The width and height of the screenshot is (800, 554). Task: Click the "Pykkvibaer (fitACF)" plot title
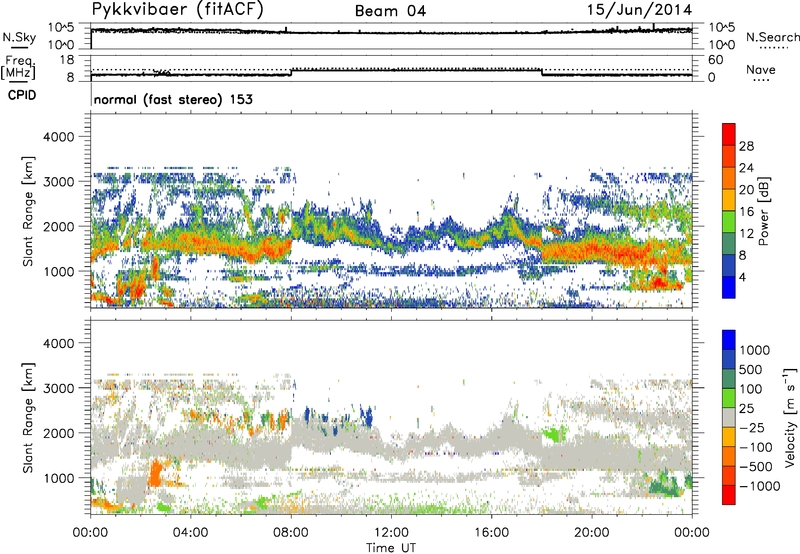pyautogui.click(x=178, y=10)
